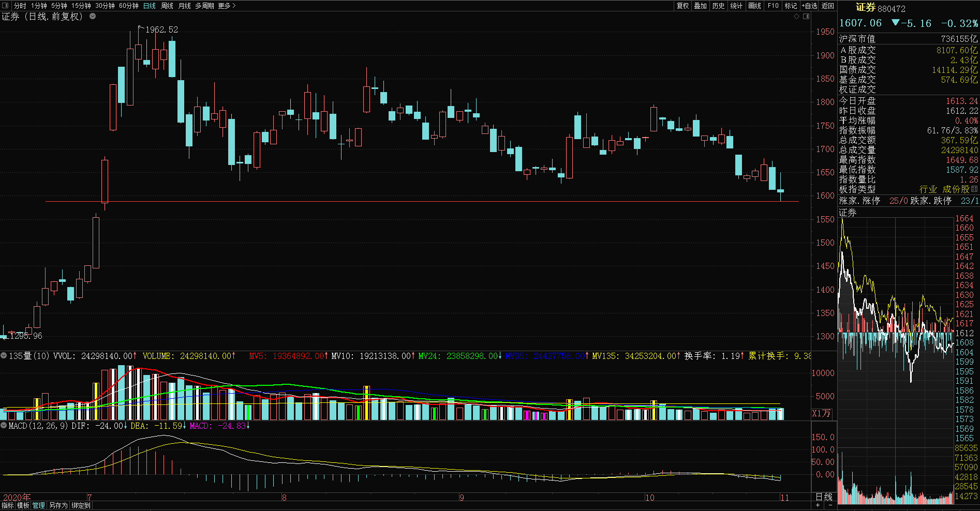Click the 另存为 save-as button

58,505
